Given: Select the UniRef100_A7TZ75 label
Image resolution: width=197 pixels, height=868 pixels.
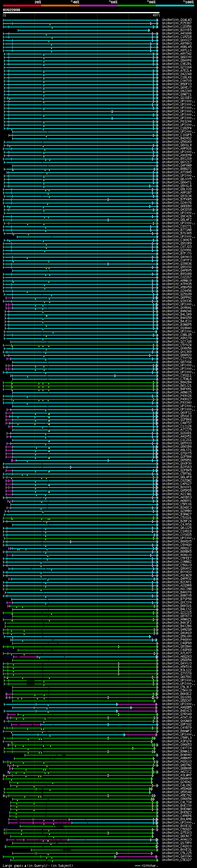Looking at the screenshot, I should pos(177,429).
